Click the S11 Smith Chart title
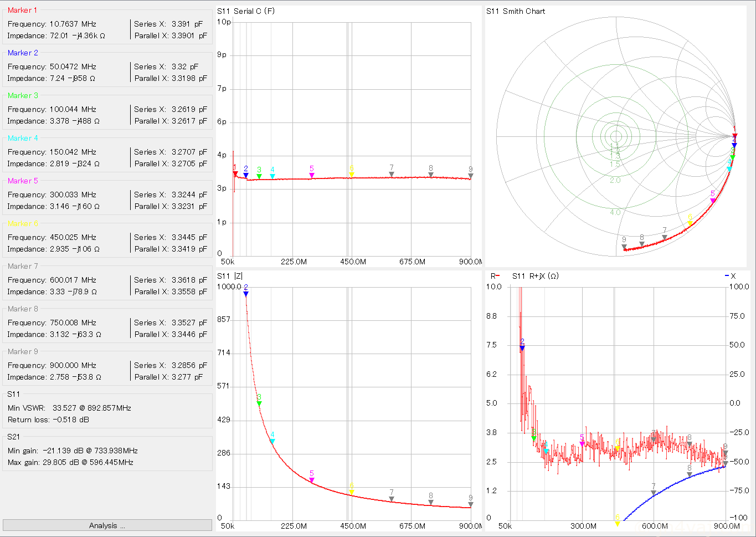 516,11
